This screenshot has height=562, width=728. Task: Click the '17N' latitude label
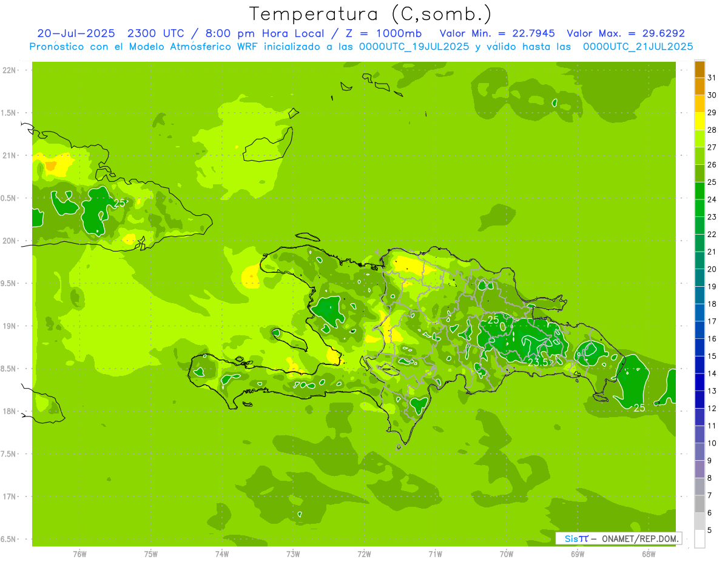point(8,497)
